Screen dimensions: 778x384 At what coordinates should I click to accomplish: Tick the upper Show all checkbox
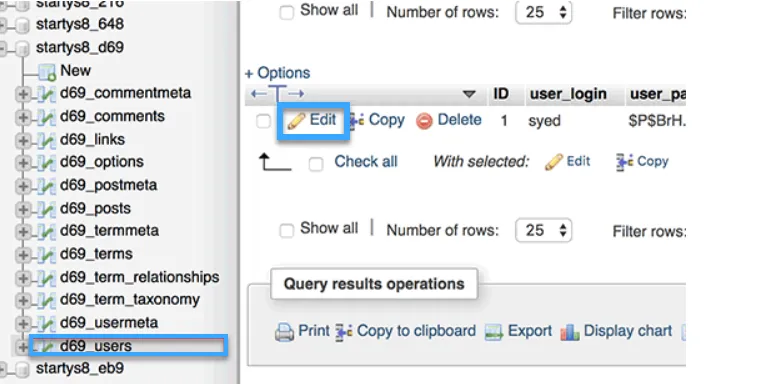click(287, 13)
